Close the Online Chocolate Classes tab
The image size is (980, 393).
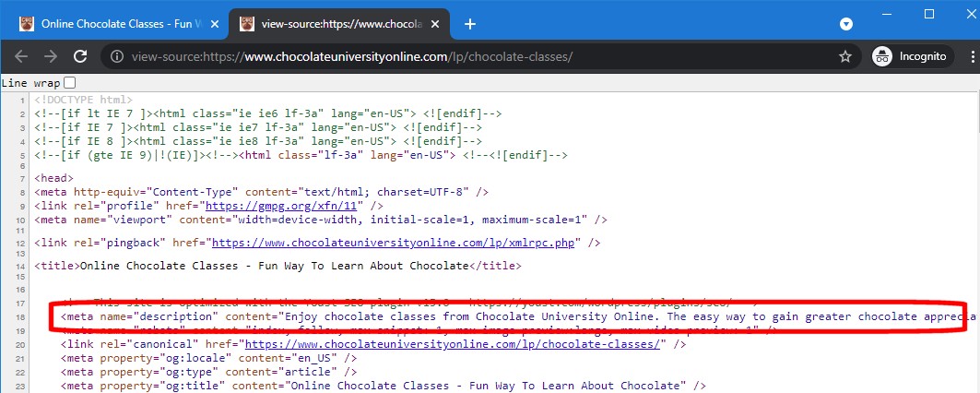point(215,24)
